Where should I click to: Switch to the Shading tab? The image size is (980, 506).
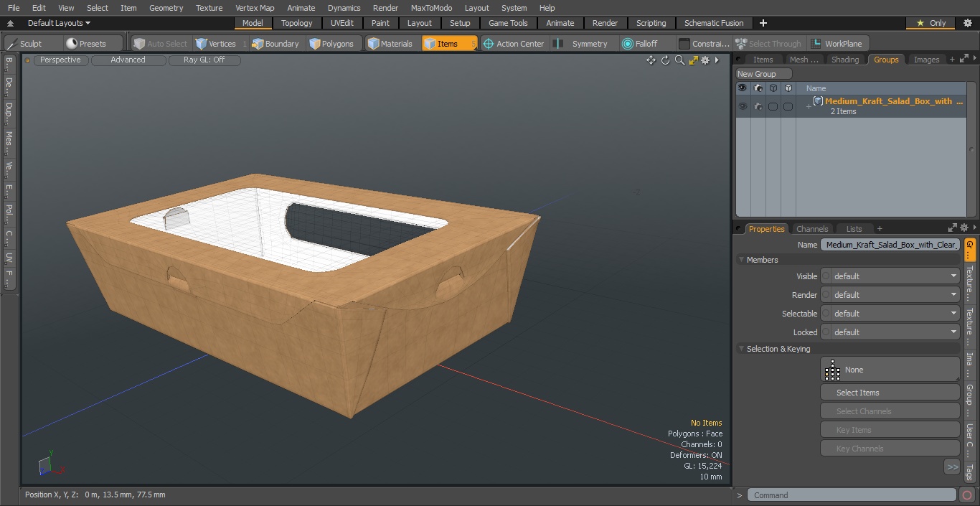[844, 60]
